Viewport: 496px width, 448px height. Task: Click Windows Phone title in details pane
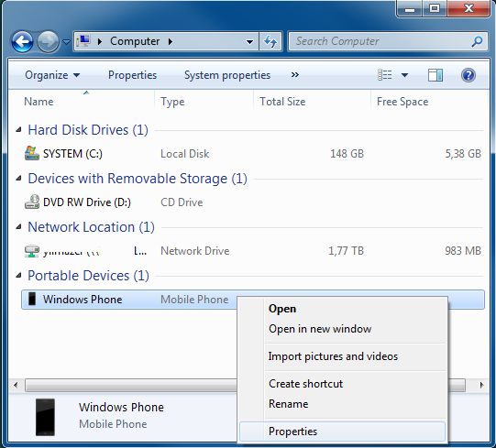[x=121, y=407]
